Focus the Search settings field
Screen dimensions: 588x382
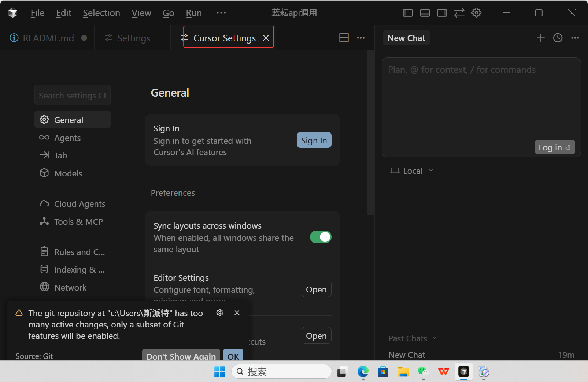click(73, 95)
